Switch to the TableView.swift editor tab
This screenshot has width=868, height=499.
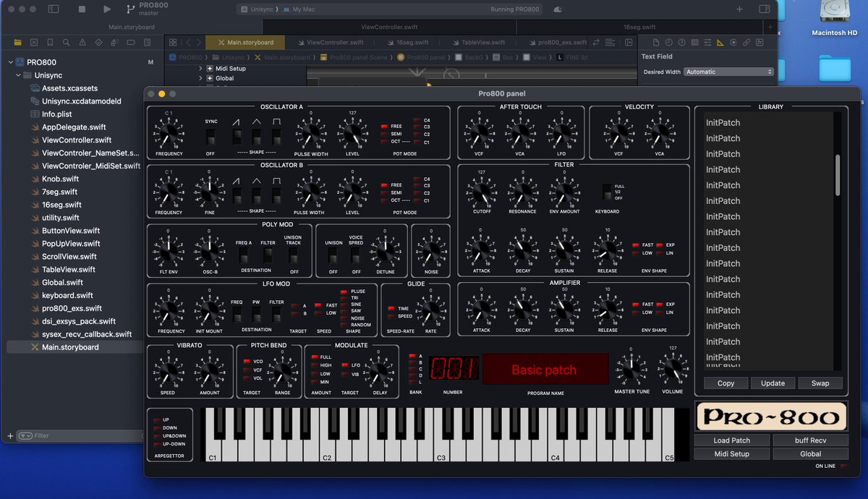(479, 43)
